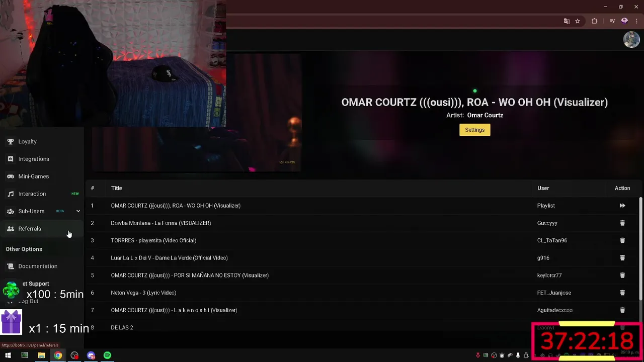Click 'Neton Vega - 3 (Lyric Video)' title
Screen dimensions: 644x362
click(143, 293)
